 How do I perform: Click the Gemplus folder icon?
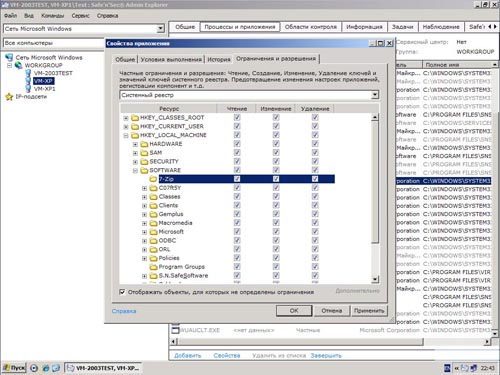coord(153,214)
